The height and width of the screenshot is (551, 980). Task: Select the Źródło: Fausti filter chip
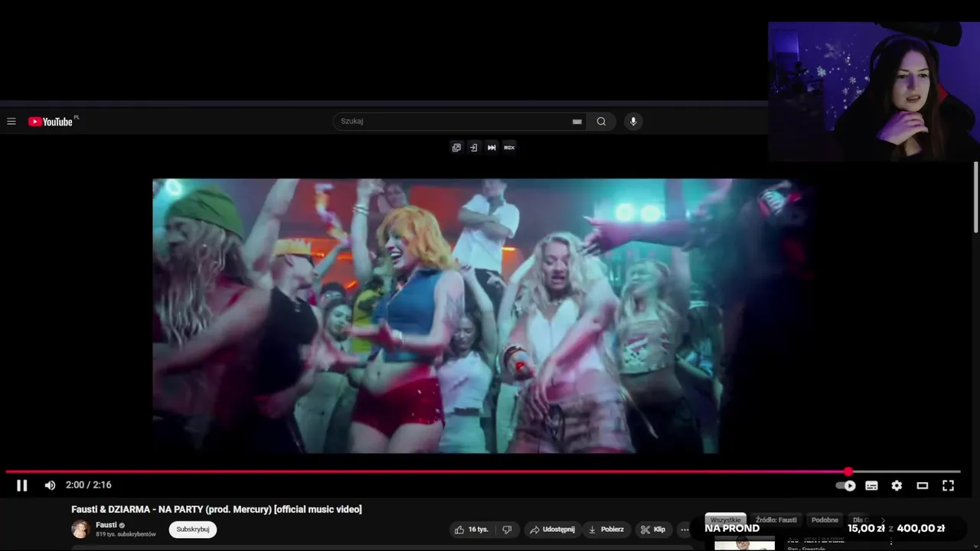(776, 520)
